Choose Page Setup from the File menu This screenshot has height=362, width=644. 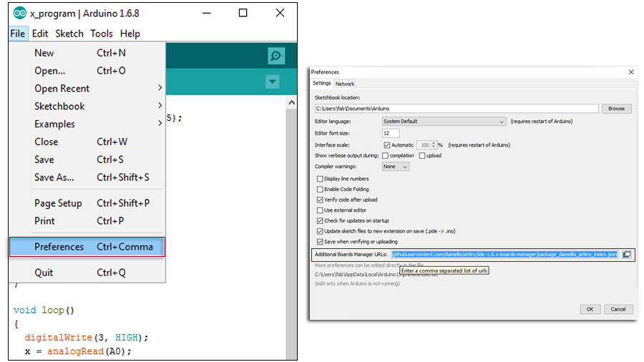(x=87, y=202)
